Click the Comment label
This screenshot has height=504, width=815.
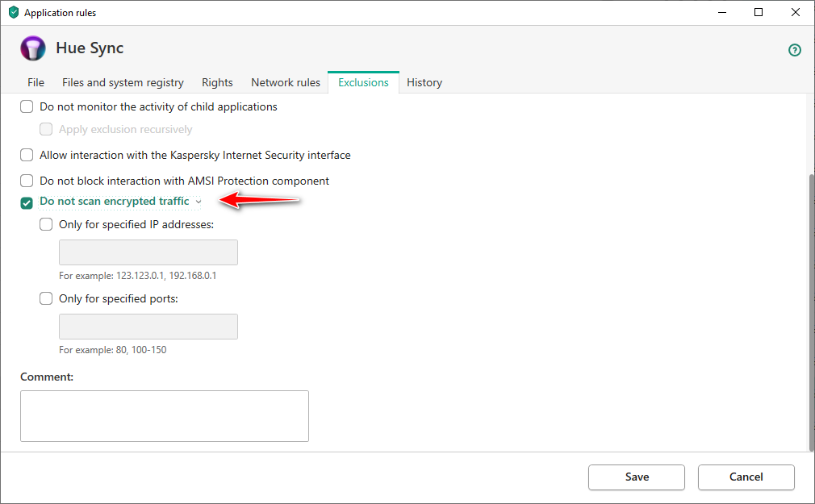(47, 377)
